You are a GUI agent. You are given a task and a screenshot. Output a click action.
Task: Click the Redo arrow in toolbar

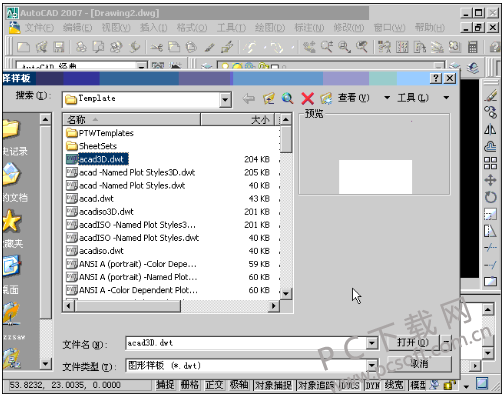(276, 47)
